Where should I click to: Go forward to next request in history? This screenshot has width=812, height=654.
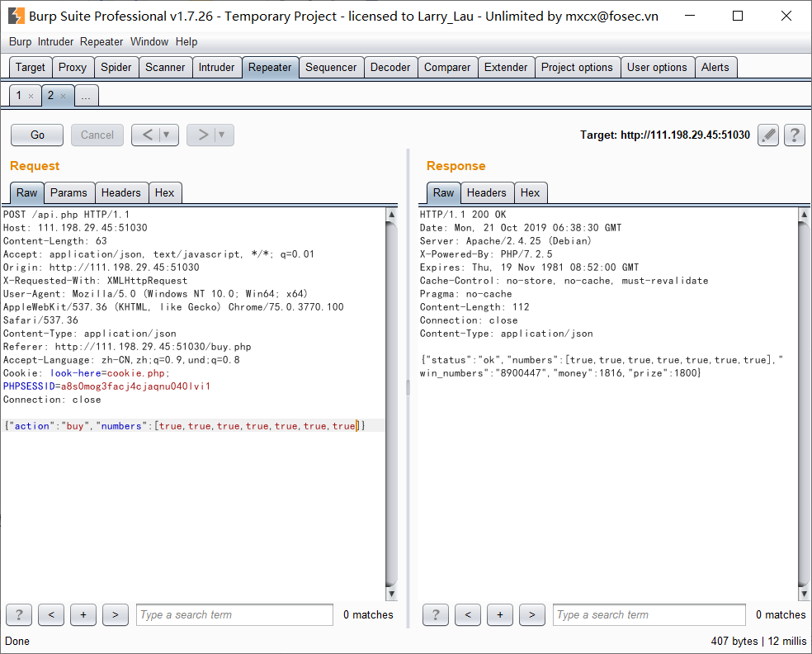tap(203, 135)
